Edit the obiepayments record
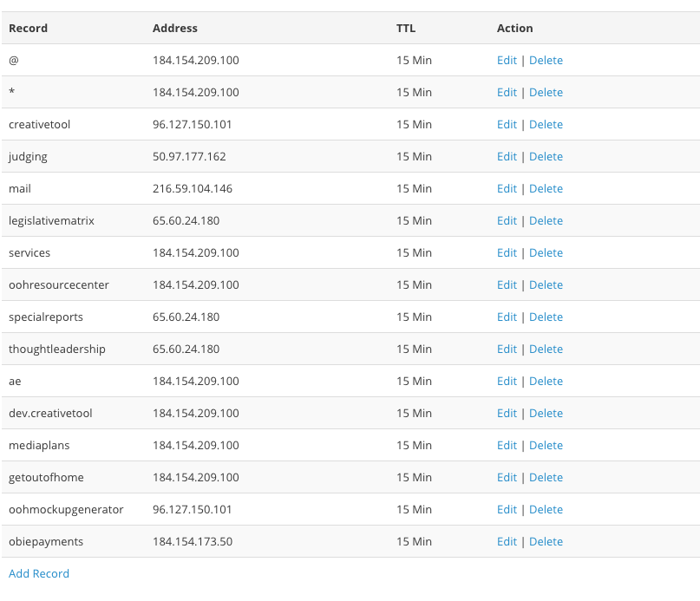The height and width of the screenshot is (601, 700). pos(507,542)
